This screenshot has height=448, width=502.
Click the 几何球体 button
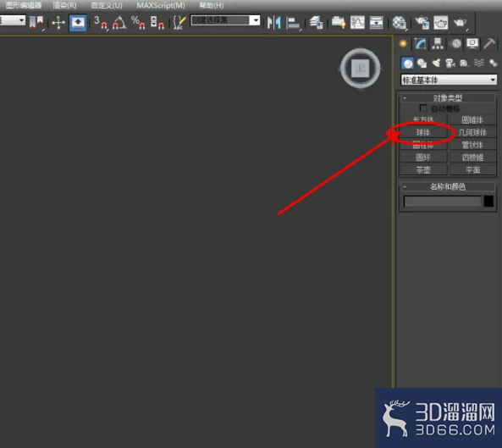point(472,132)
